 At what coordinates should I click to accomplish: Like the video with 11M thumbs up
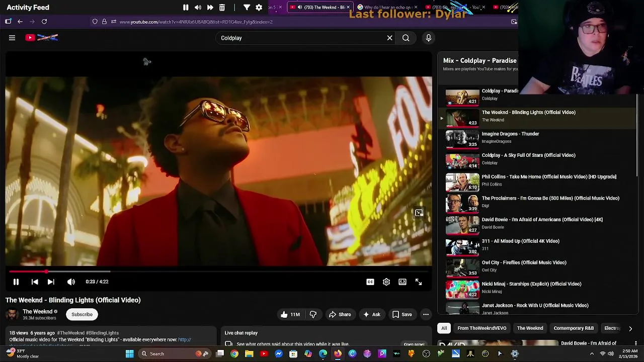coord(290,315)
